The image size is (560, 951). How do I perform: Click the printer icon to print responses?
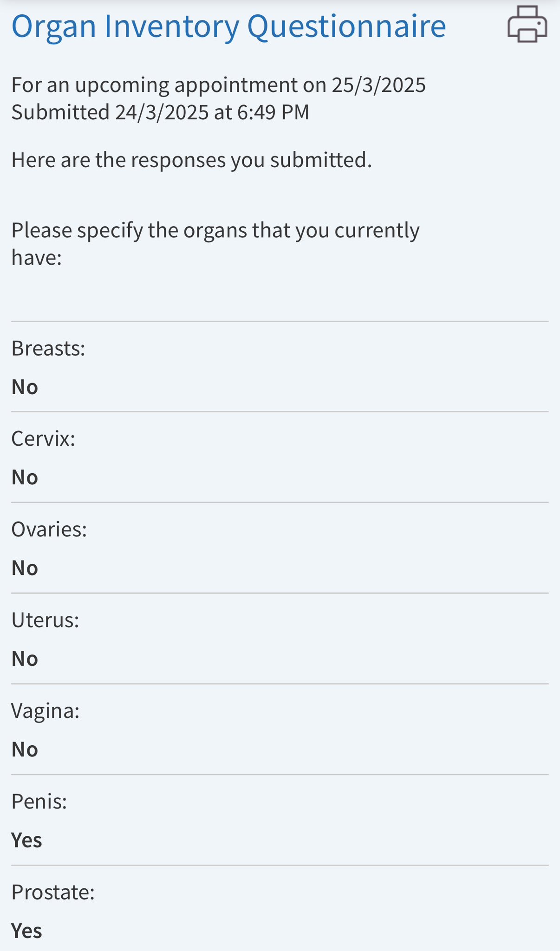click(x=527, y=25)
